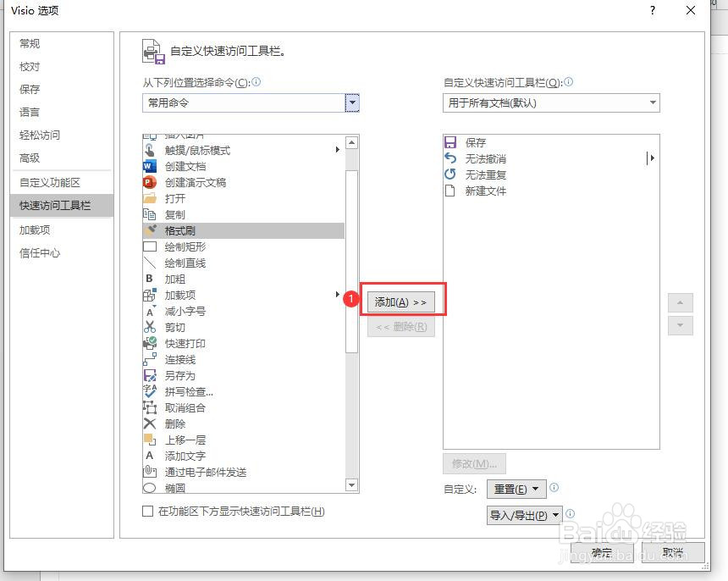Click the 绘制矩形 rectangle icon
Image resolution: width=728 pixels, height=581 pixels.
click(150, 246)
